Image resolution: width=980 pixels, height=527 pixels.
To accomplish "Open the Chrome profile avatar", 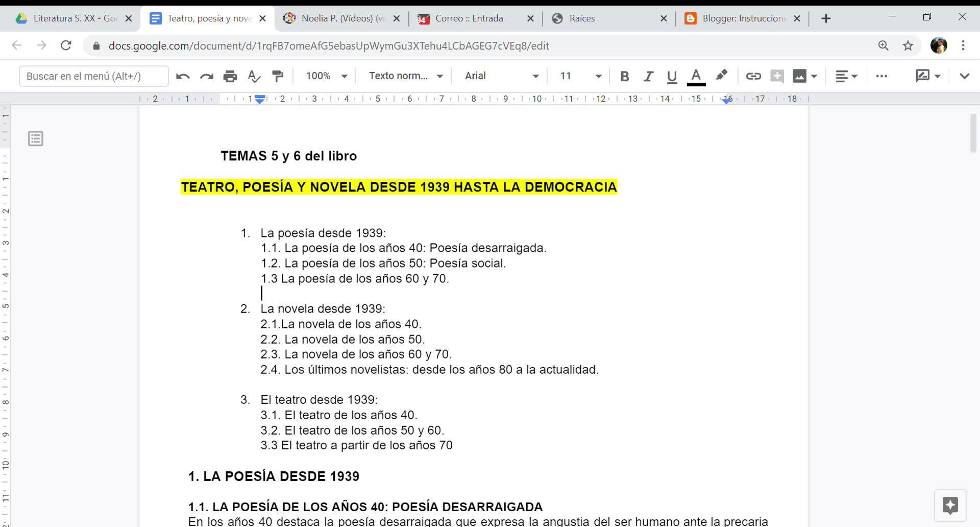I will click(x=939, y=45).
